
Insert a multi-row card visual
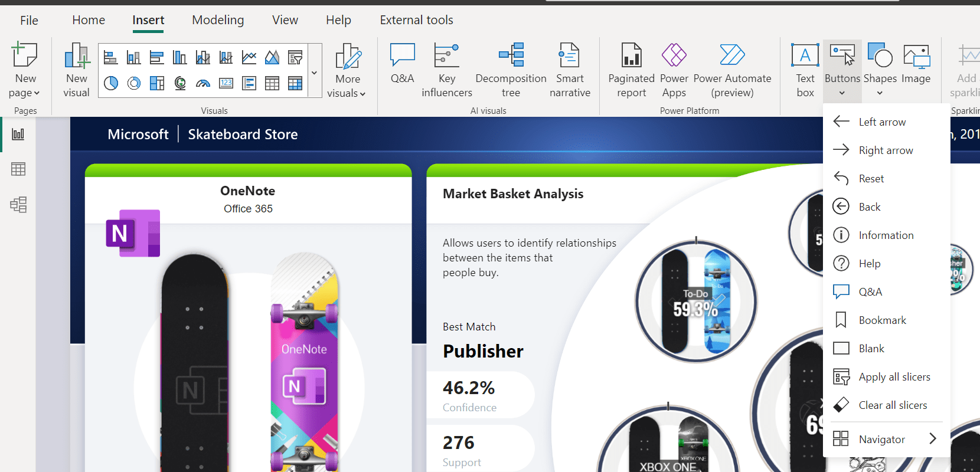pos(249,83)
